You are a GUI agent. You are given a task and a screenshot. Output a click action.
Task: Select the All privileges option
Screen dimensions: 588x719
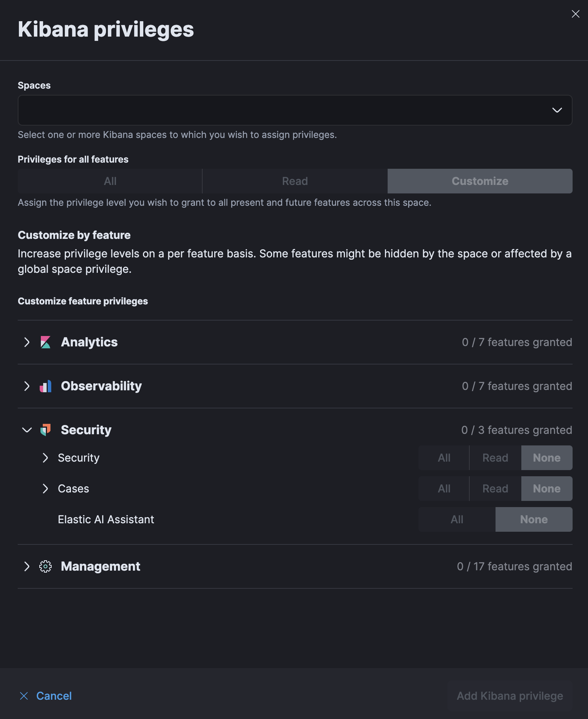(109, 181)
